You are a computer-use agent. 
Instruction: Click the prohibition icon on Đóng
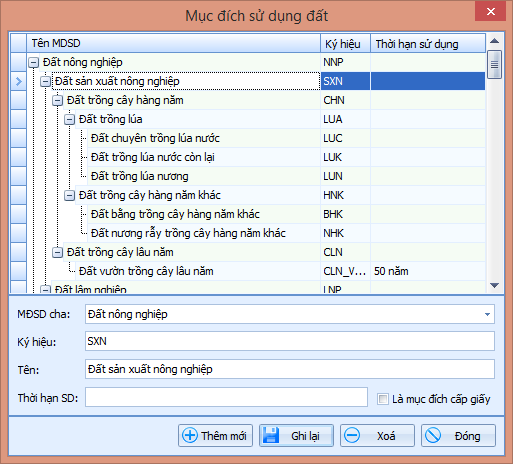(x=433, y=435)
